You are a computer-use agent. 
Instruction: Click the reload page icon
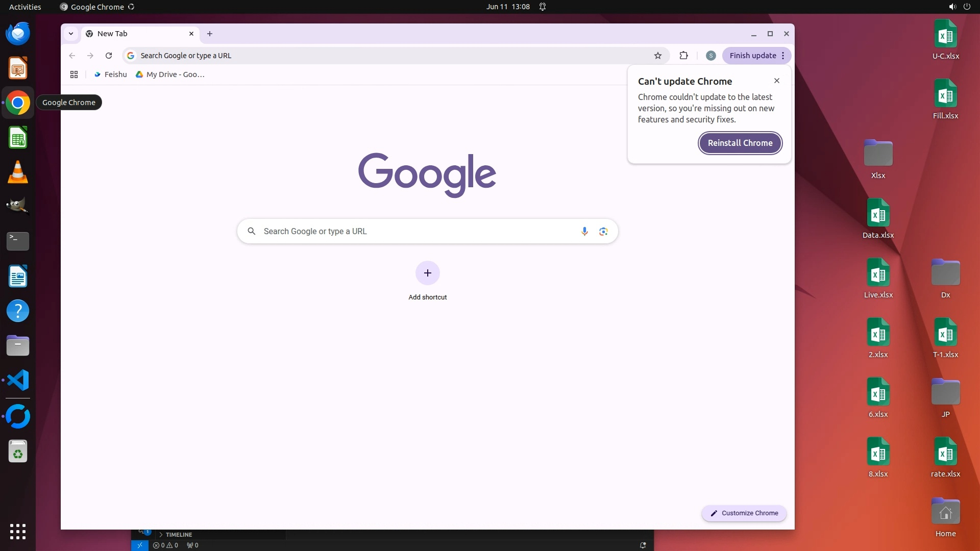(x=109, y=56)
